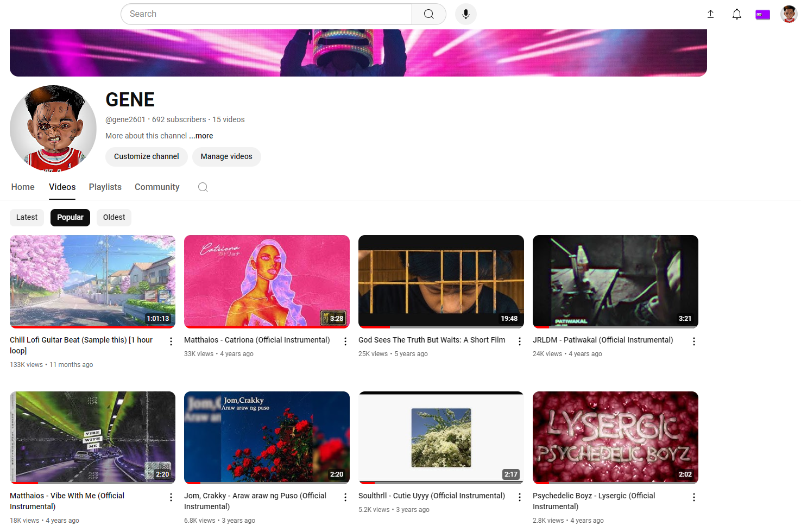Open options menu for Psychedelic Boyz - Lysergic
Viewport: 801px width, 532px height.
[x=694, y=497]
